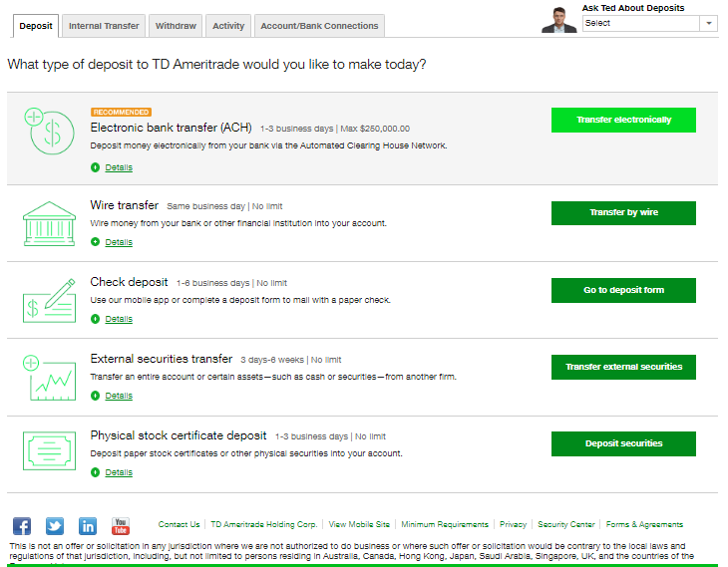Open the YouTube icon link
The height and width of the screenshot is (567, 728).
pyautogui.click(x=121, y=526)
